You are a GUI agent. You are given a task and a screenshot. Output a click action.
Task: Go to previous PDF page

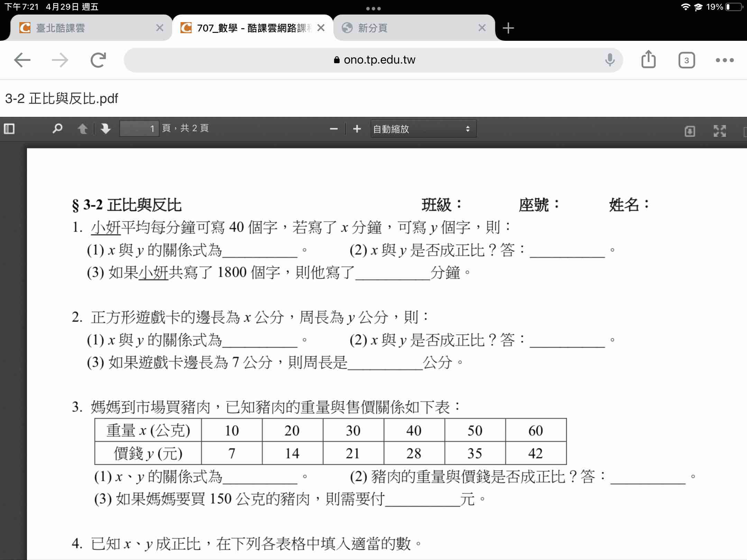coord(82,129)
